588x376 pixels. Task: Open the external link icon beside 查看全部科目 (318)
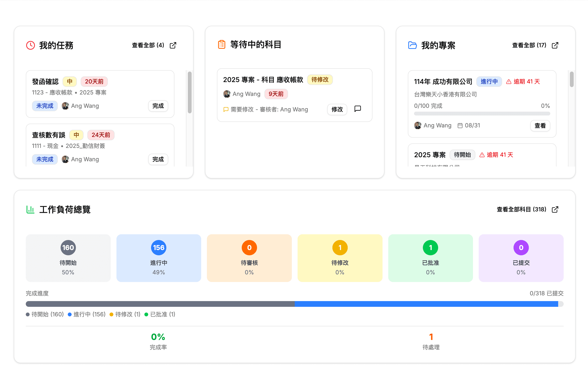click(x=555, y=209)
